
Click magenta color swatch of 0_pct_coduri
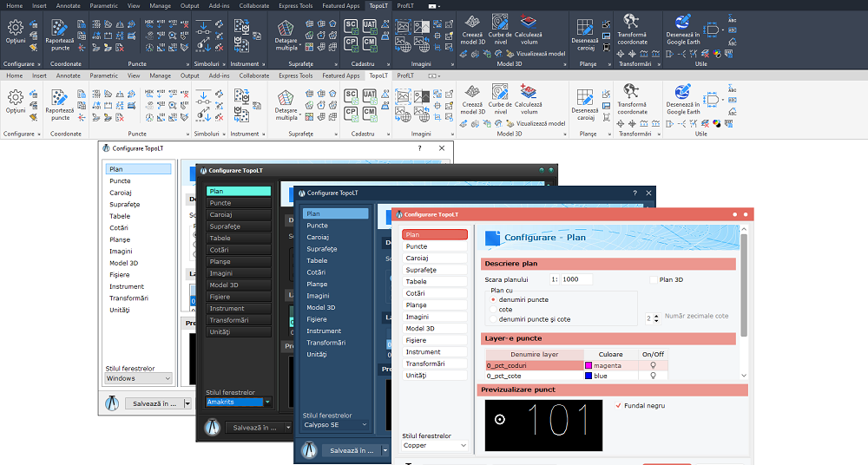pyautogui.click(x=589, y=365)
